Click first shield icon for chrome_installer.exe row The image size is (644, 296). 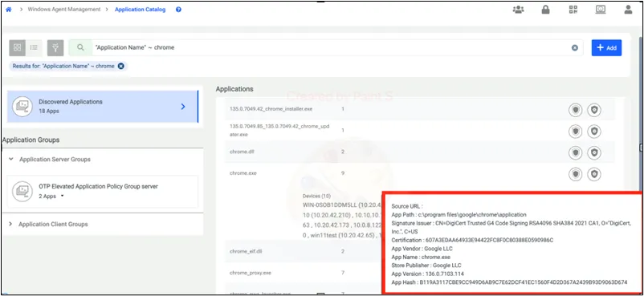[x=576, y=110]
